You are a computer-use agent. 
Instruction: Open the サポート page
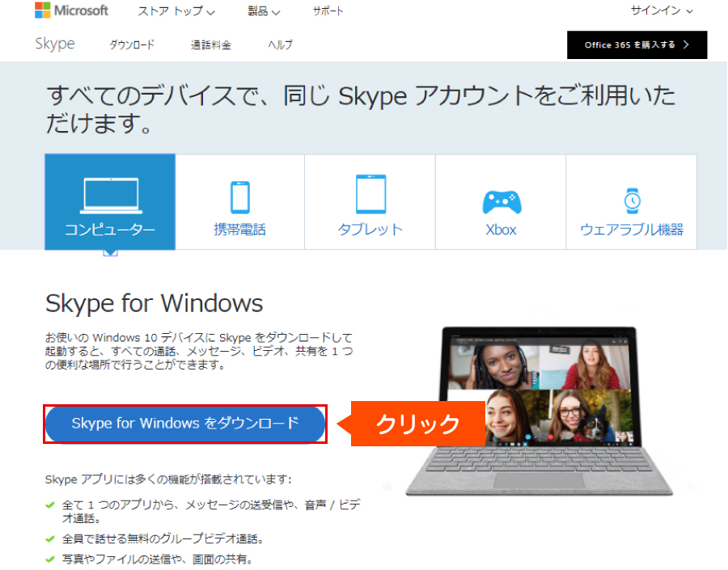pyautogui.click(x=328, y=11)
